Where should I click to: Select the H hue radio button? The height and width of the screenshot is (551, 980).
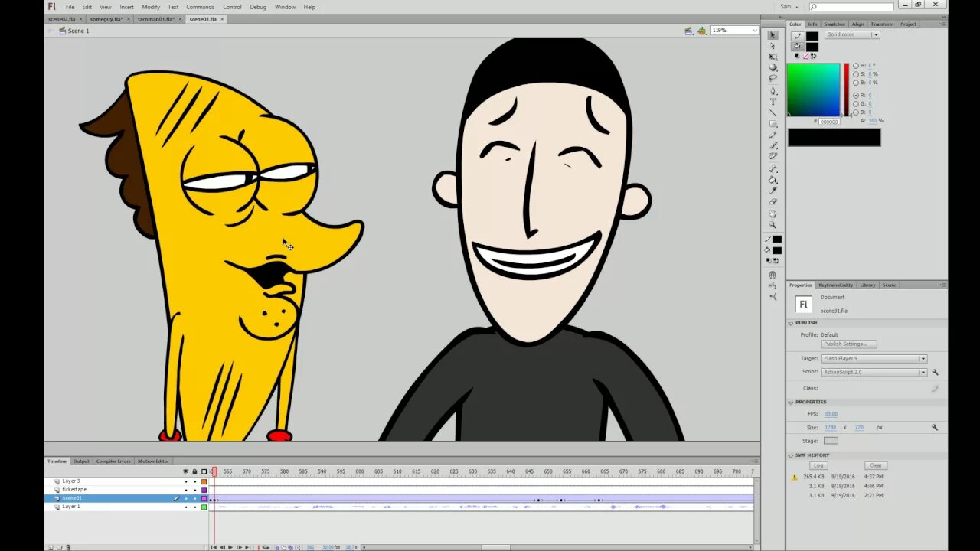[x=856, y=66]
